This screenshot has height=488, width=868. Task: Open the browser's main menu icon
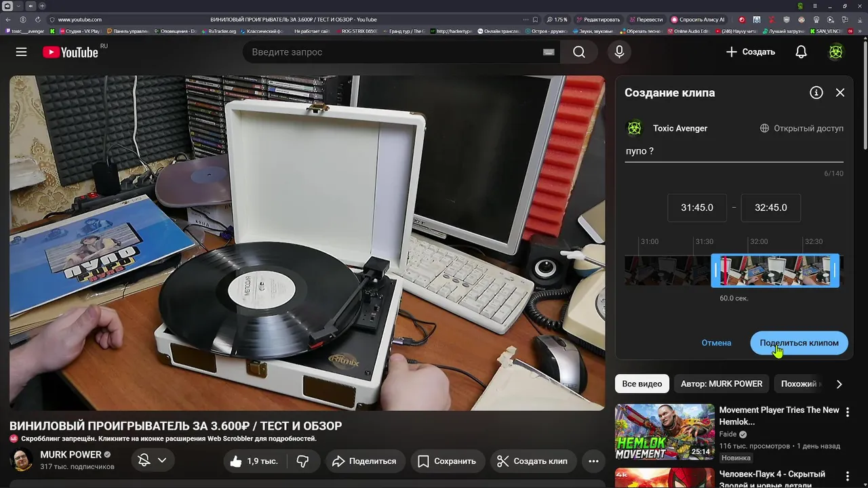[x=815, y=6]
